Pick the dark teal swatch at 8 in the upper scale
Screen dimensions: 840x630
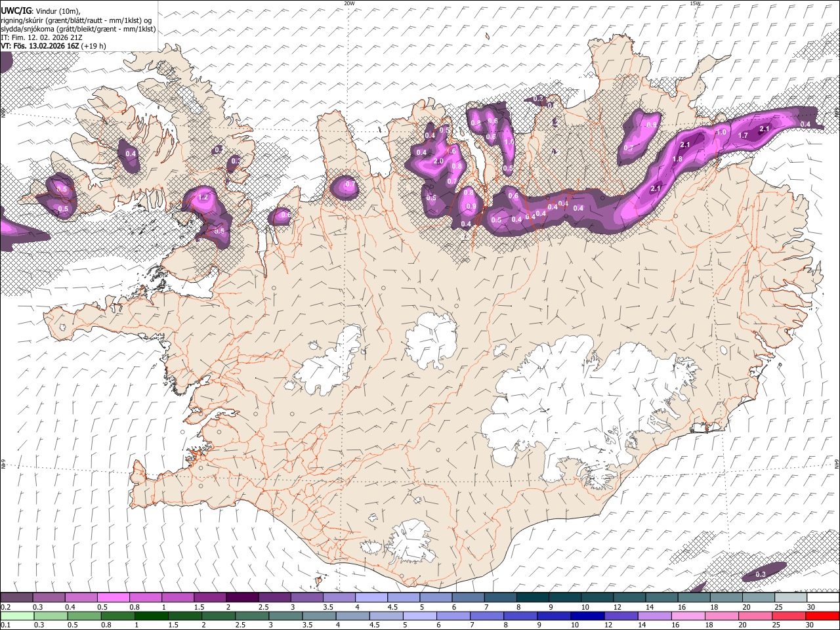pyautogui.click(x=532, y=597)
